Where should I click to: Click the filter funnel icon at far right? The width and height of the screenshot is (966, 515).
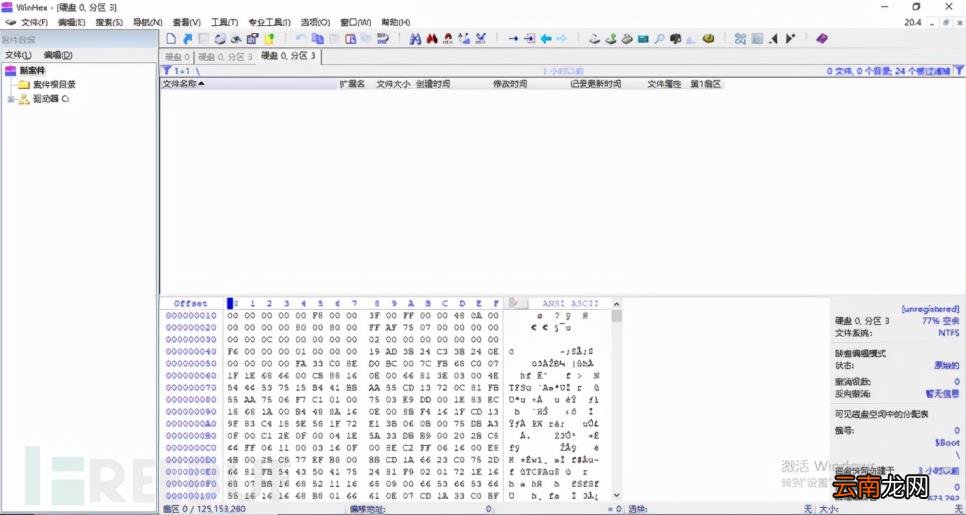959,71
